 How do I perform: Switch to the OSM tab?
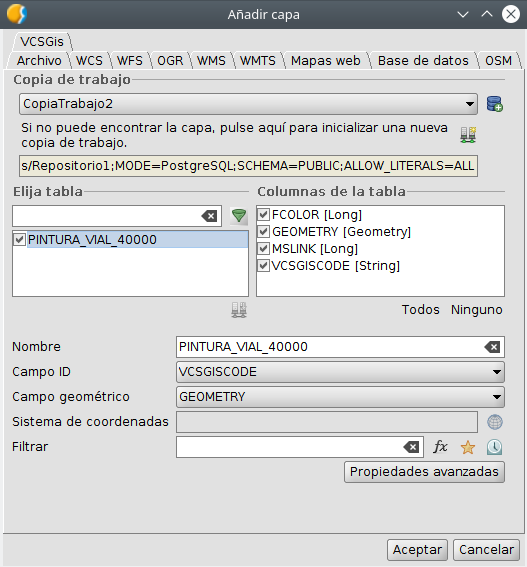click(x=498, y=60)
